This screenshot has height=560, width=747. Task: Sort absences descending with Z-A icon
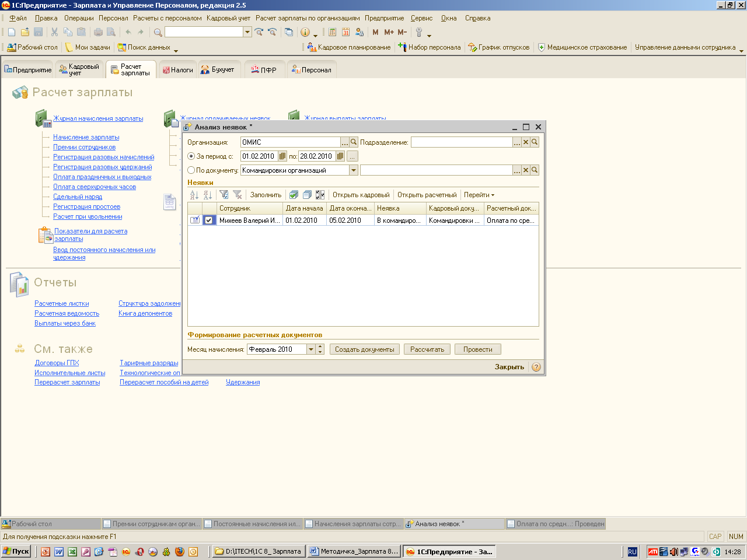coord(208,195)
